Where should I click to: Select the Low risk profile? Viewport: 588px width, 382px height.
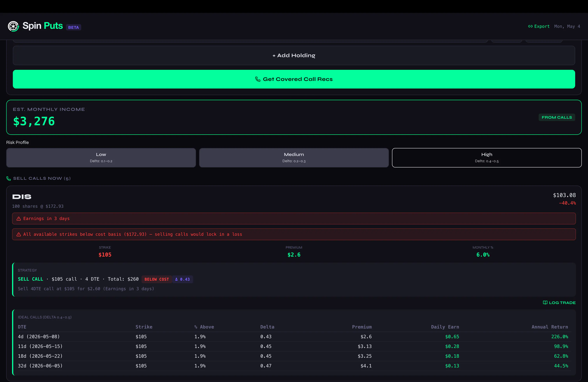pos(101,158)
